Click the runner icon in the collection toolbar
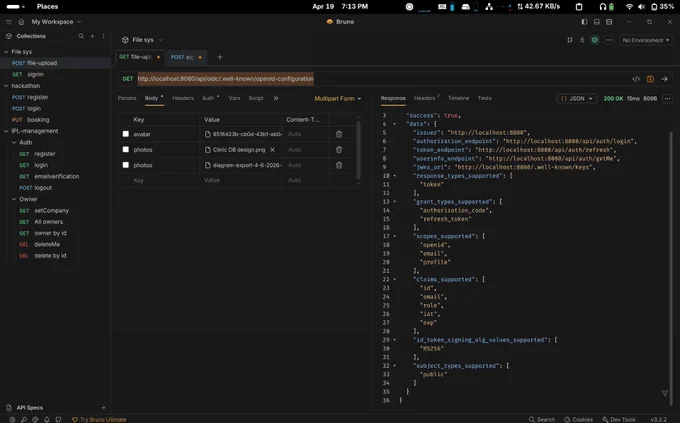Image resolution: width=680 pixels, height=423 pixels. tap(582, 40)
